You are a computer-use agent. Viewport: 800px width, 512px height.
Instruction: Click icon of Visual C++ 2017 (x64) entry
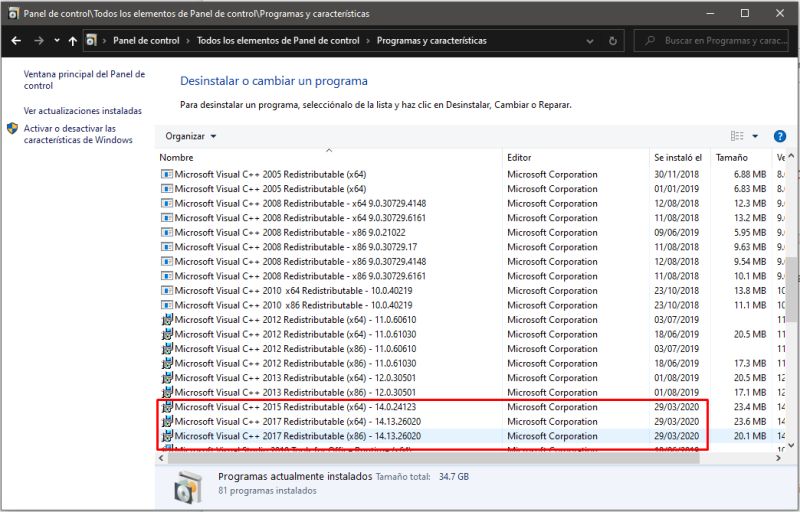pyautogui.click(x=167, y=421)
